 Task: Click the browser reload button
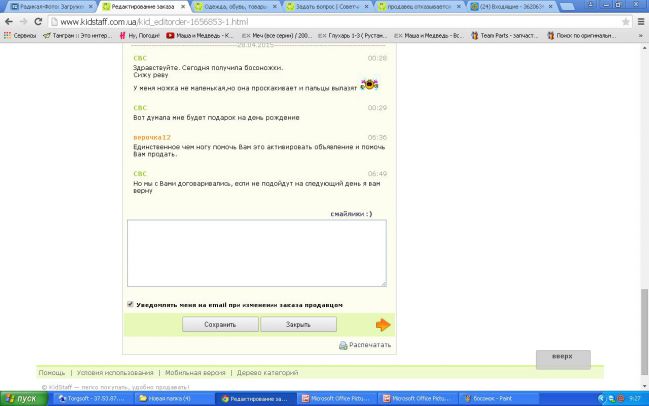(x=36, y=20)
